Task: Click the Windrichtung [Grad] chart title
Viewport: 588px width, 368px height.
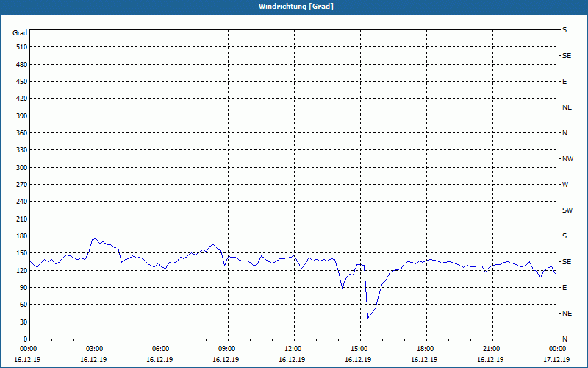Action: (x=296, y=7)
